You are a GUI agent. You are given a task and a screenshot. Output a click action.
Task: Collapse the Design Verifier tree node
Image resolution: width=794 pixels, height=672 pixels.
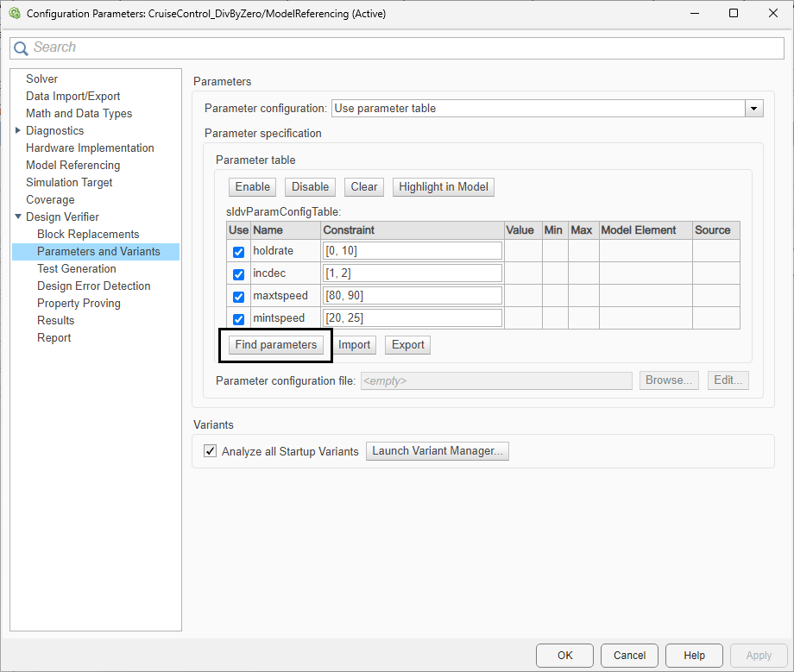(x=18, y=217)
